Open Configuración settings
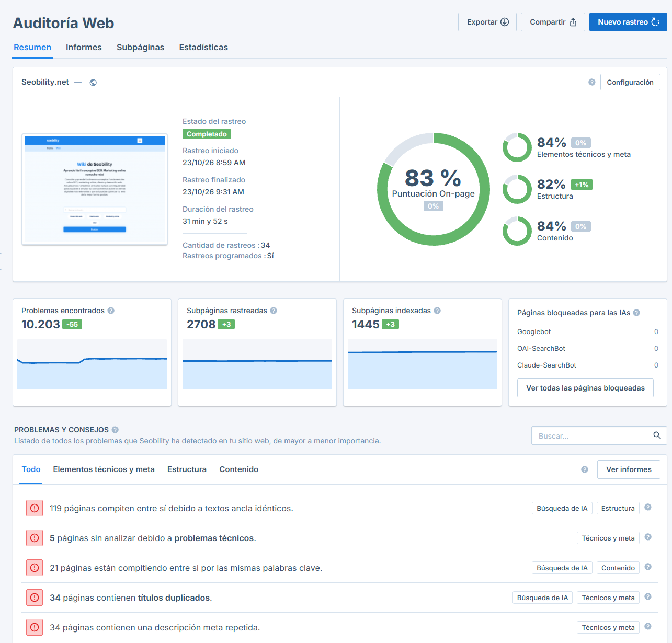672x643 pixels. coord(630,82)
